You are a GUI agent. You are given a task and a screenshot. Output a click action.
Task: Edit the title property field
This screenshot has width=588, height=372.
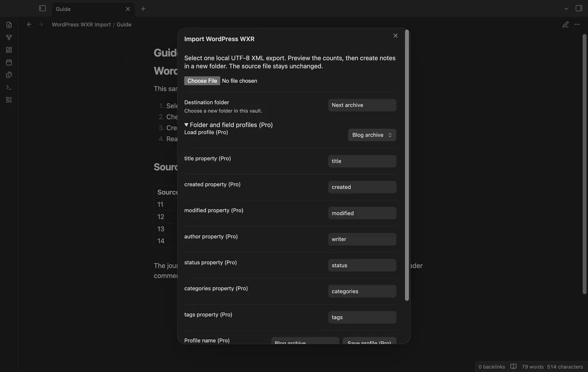coord(362,161)
